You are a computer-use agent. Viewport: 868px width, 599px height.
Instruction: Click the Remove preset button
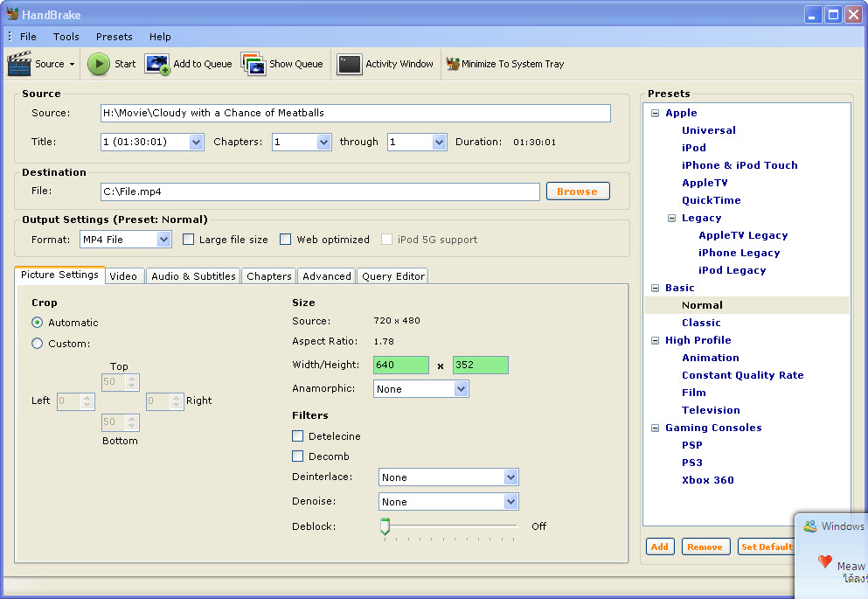pyautogui.click(x=705, y=547)
